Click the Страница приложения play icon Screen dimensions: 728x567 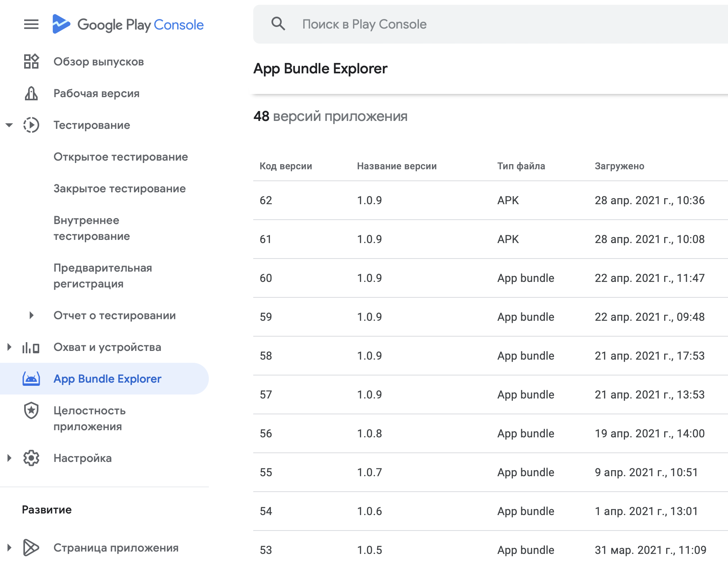pyautogui.click(x=31, y=548)
